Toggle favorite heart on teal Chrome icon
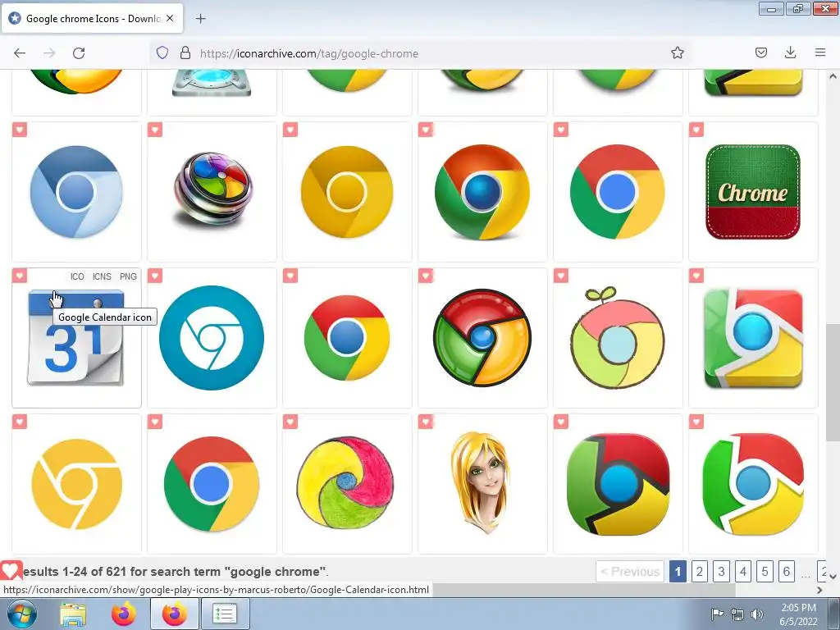The image size is (840, 630). pyautogui.click(x=155, y=276)
